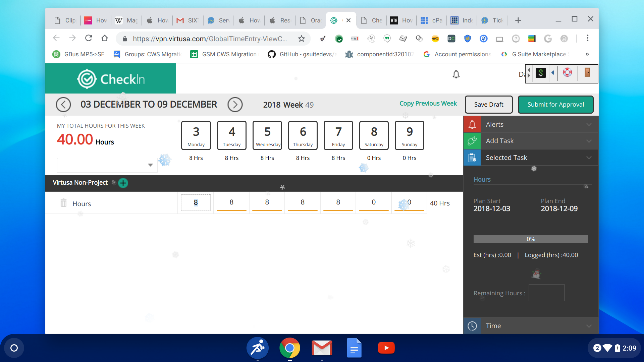Collapse the Selected Task panel

531,158
